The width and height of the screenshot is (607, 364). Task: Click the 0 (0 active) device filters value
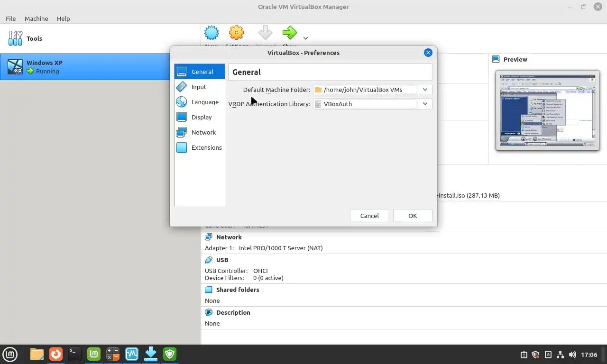coord(268,278)
